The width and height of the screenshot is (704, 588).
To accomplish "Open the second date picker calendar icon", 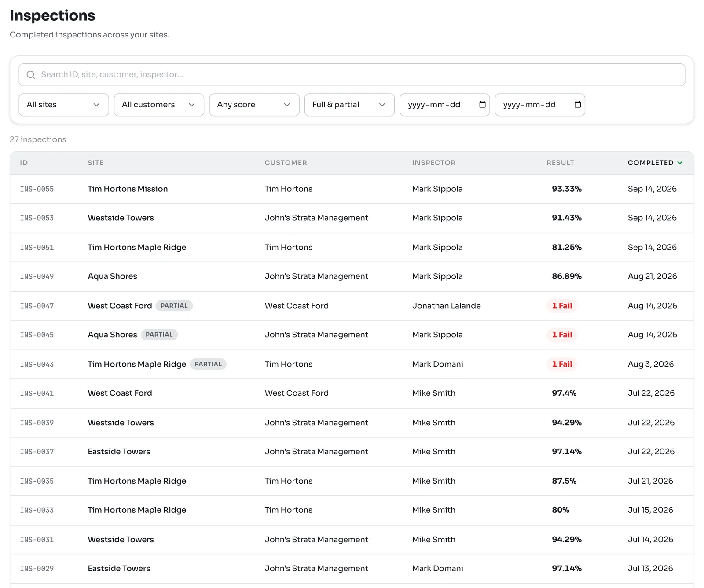I will point(578,104).
